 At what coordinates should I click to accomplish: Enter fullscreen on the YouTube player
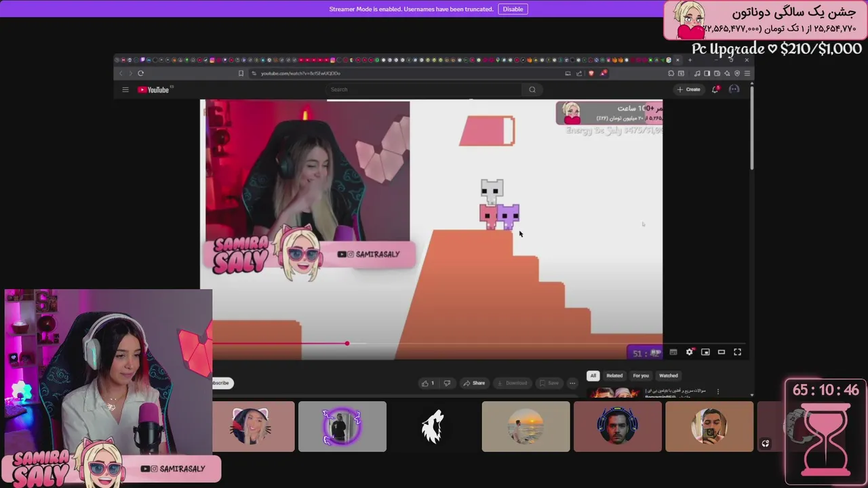tap(738, 352)
